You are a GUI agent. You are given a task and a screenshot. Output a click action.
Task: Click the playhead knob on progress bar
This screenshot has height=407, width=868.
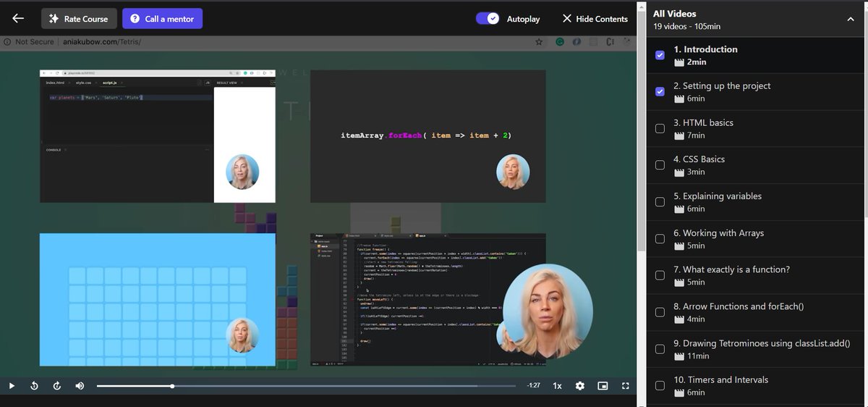point(172,386)
